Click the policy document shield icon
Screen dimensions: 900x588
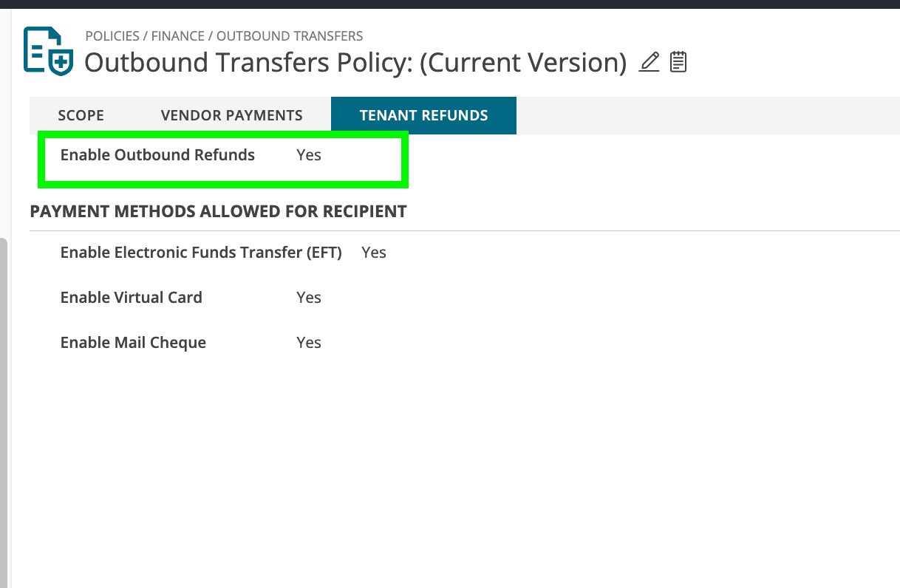coord(49,50)
